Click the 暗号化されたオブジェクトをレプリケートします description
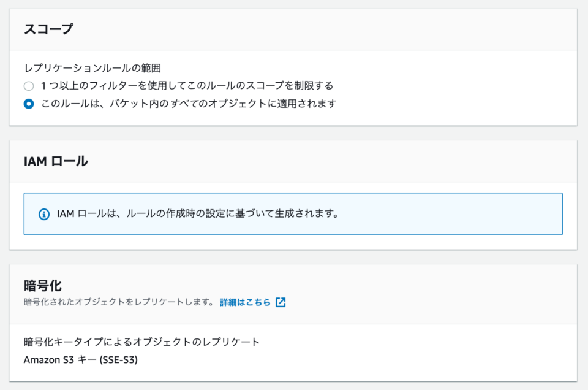 (x=119, y=302)
